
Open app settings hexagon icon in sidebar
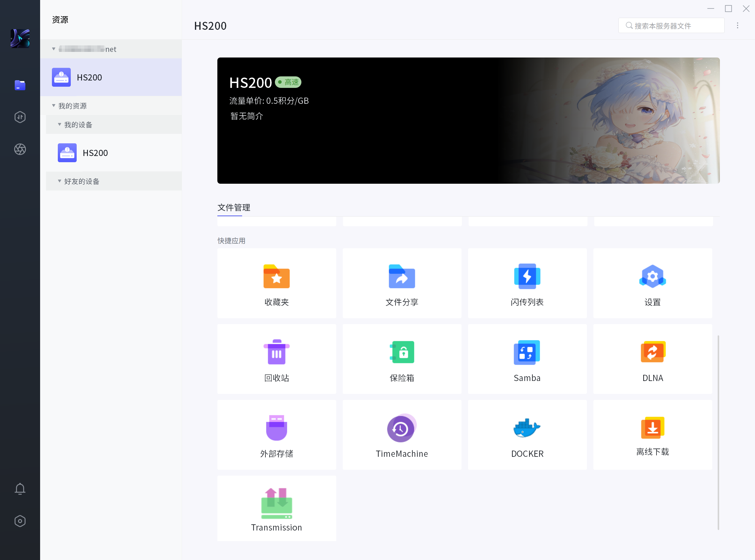tap(20, 521)
